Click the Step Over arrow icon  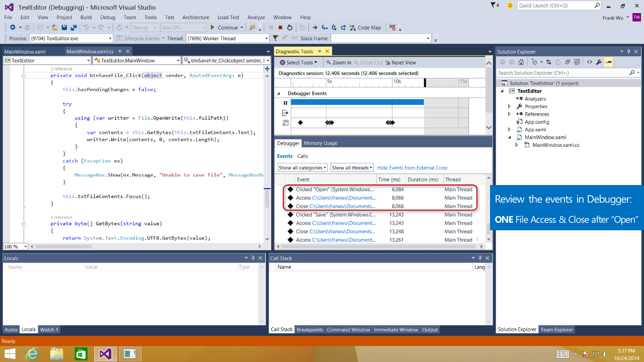[334, 28]
